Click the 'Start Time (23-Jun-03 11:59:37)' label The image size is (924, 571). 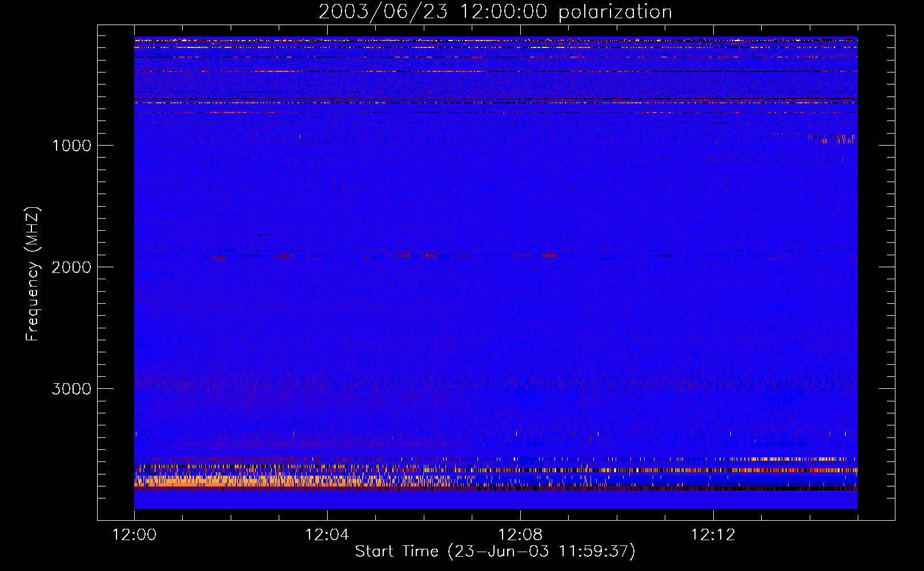coord(495,552)
